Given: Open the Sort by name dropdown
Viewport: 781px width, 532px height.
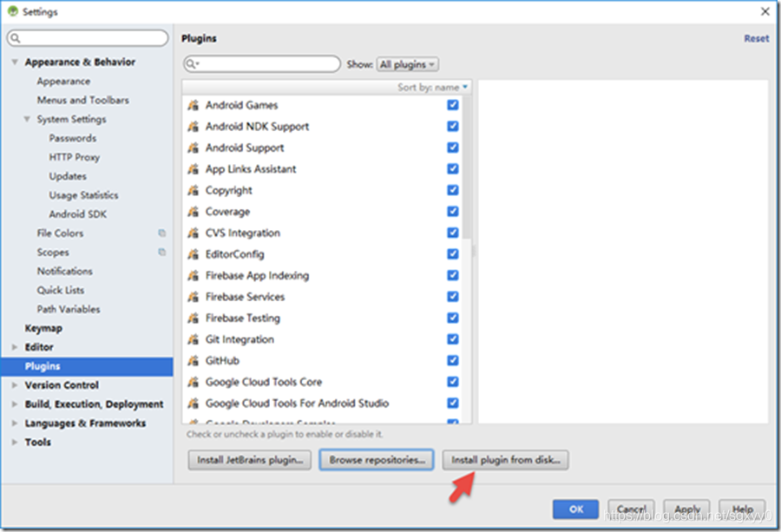Looking at the screenshot, I should 432,87.
